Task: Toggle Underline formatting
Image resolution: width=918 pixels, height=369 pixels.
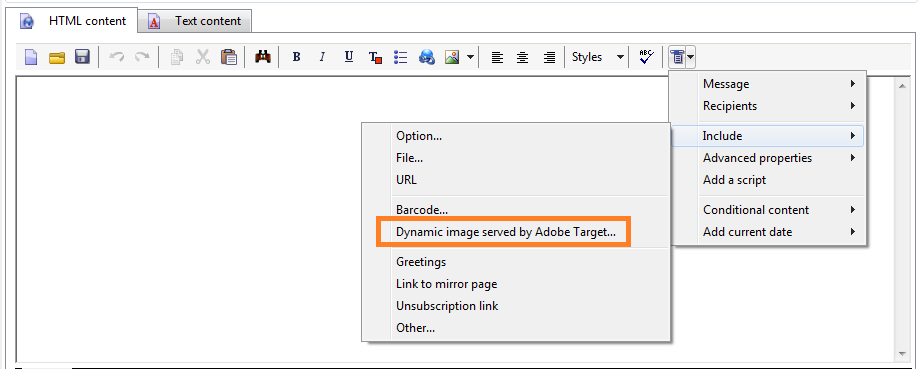Action: [349, 57]
